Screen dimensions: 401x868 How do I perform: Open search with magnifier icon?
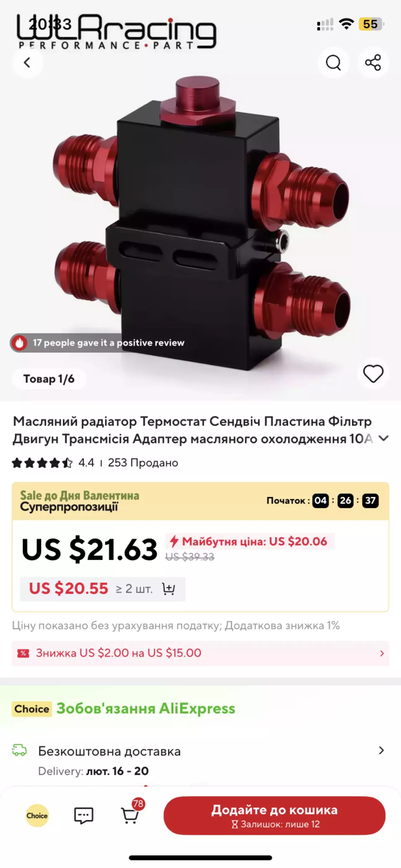333,62
